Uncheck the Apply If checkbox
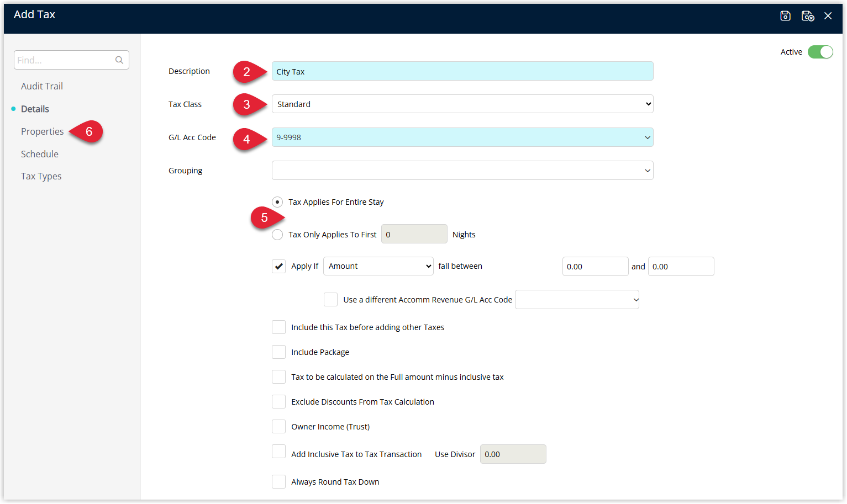The image size is (847, 504). point(278,266)
